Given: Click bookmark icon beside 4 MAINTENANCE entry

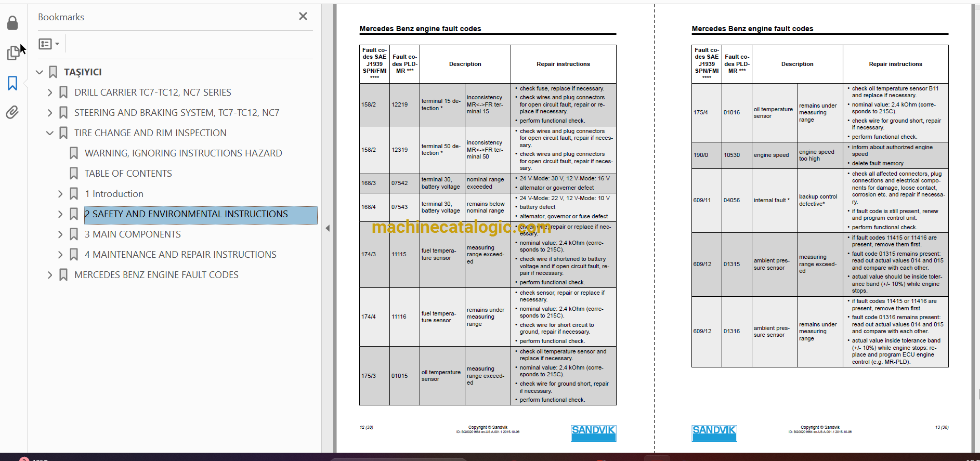Looking at the screenshot, I should click(x=74, y=255).
